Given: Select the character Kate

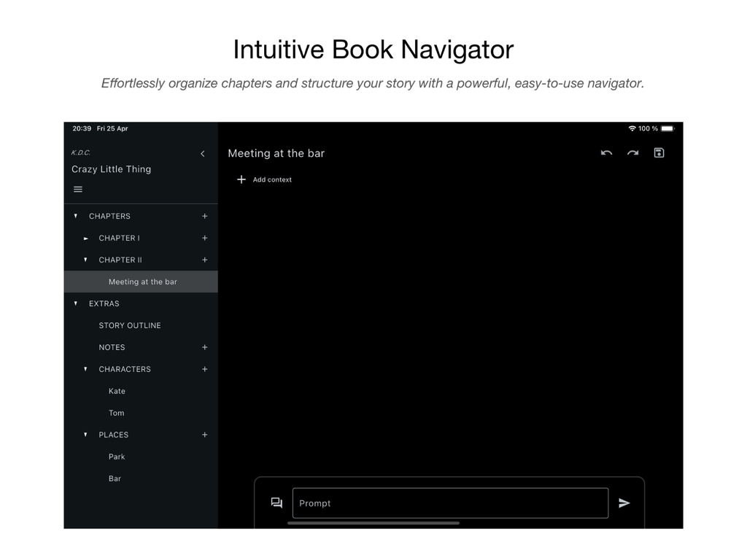Looking at the screenshot, I should (x=117, y=391).
